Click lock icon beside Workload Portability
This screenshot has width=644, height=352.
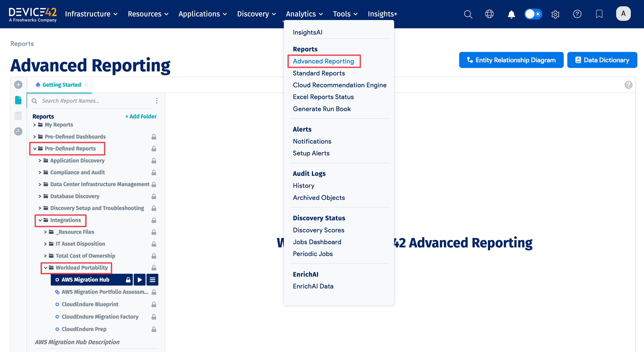tap(154, 268)
